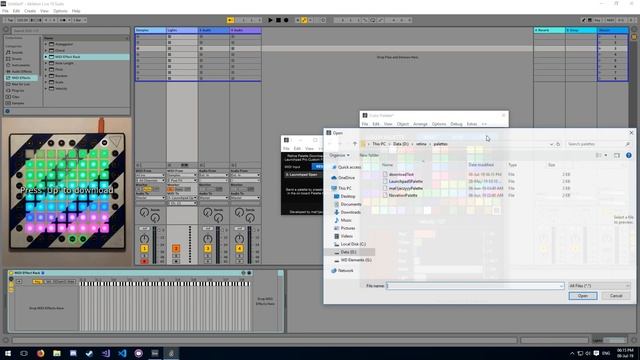Image resolution: width=640 pixels, height=360 pixels.
Task: Toggle track 1 activator button
Action: 144,249
